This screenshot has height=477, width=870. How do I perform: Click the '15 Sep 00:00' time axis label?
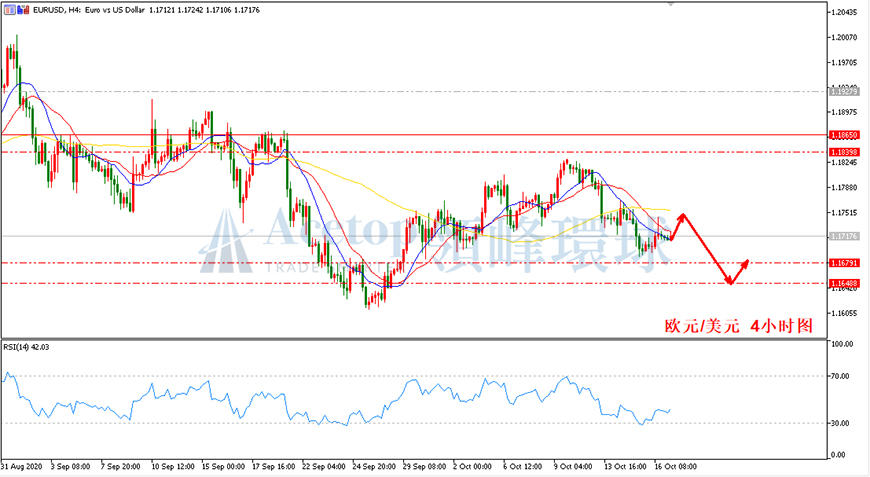(223, 466)
